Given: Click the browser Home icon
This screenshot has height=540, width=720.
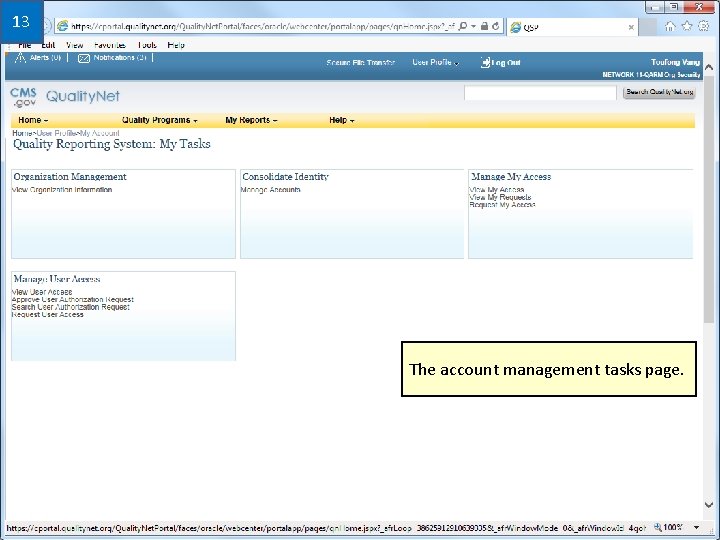Looking at the screenshot, I should [670, 27].
